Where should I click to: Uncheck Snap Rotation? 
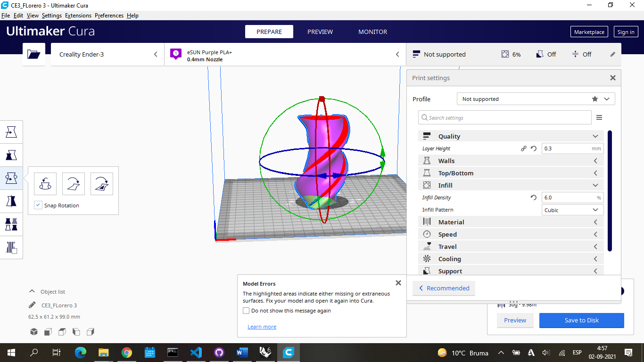(x=37, y=205)
